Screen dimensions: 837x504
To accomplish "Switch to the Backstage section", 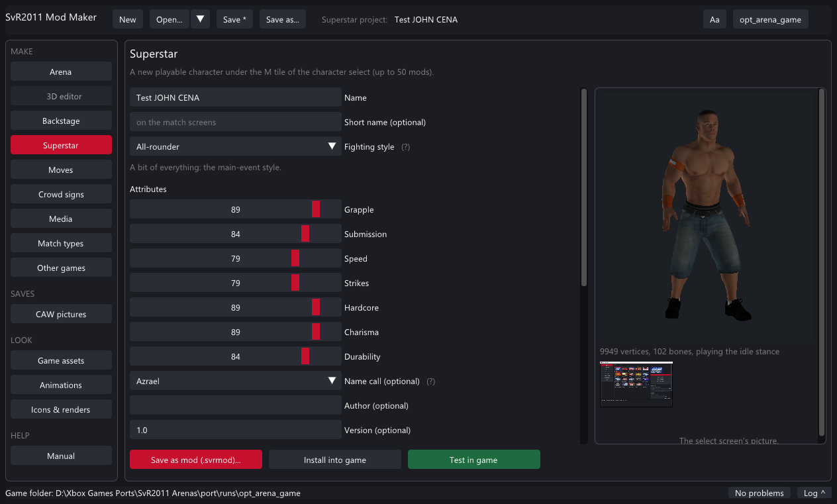I will (x=61, y=121).
